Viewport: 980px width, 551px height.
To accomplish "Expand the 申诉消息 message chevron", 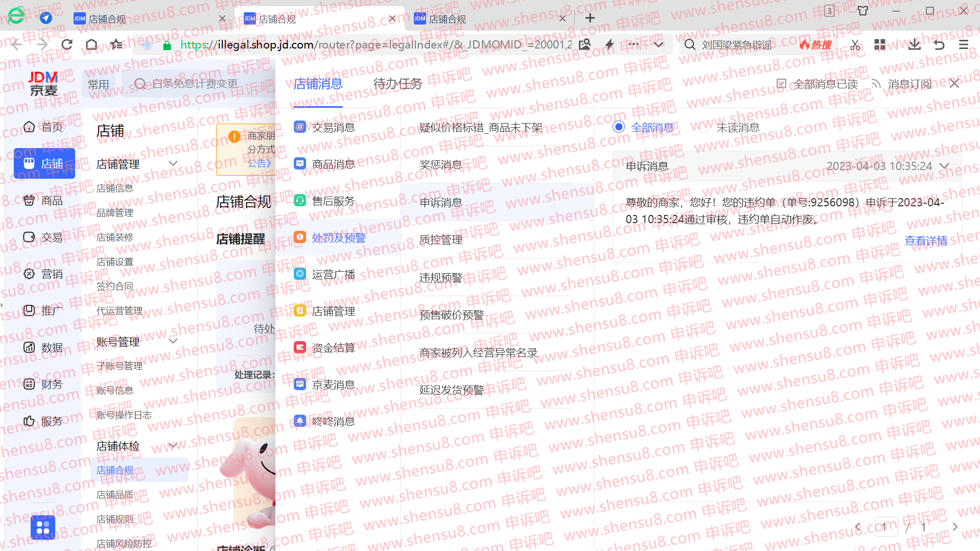I will coord(944,166).
